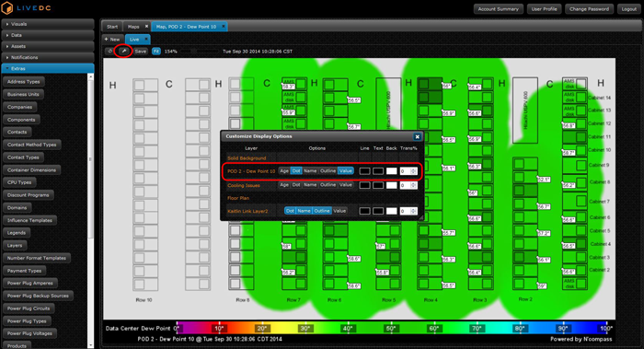Screen dimensions: 644x349
Task: Toggle Dot option for POD 2 - Dew Point 10
Action: (296, 171)
